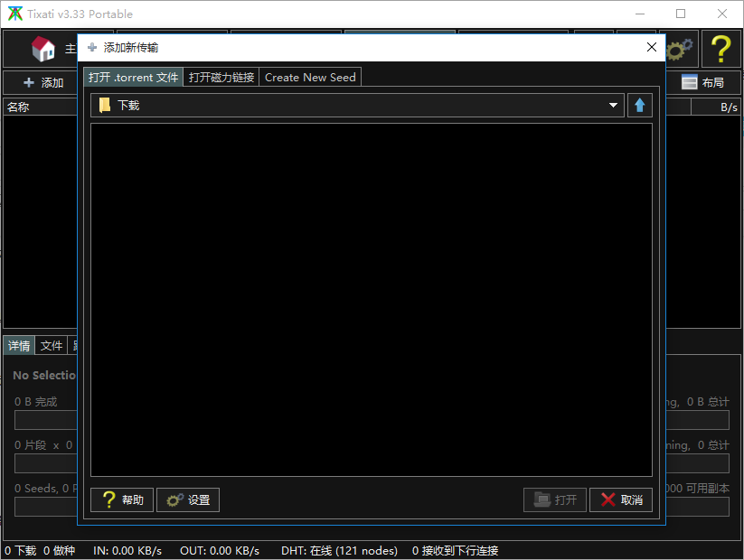This screenshot has height=560, width=744.
Task: Click IN: 0.00 KB/s status entry
Action: [x=127, y=551]
